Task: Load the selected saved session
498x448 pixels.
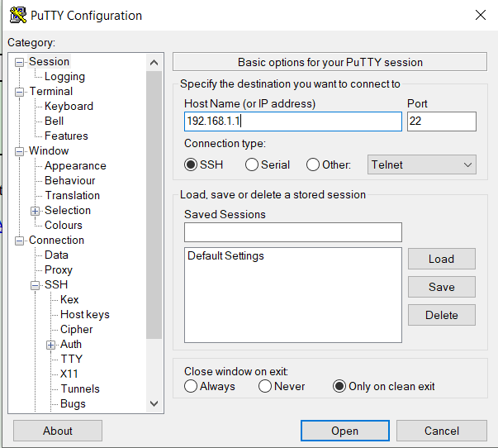Action: pos(442,259)
